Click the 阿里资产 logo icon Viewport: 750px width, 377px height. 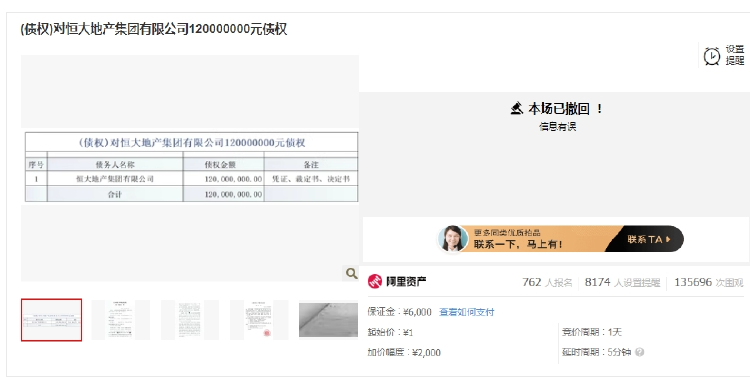point(375,281)
